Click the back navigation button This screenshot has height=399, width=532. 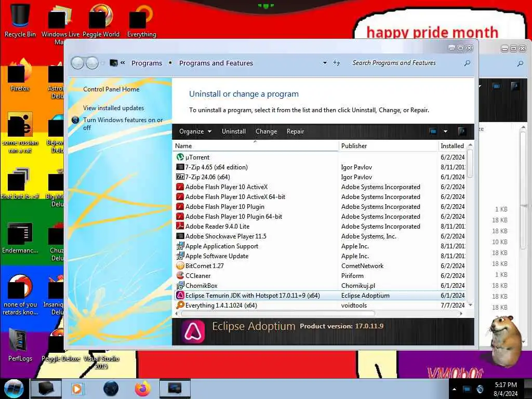(x=78, y=63)
